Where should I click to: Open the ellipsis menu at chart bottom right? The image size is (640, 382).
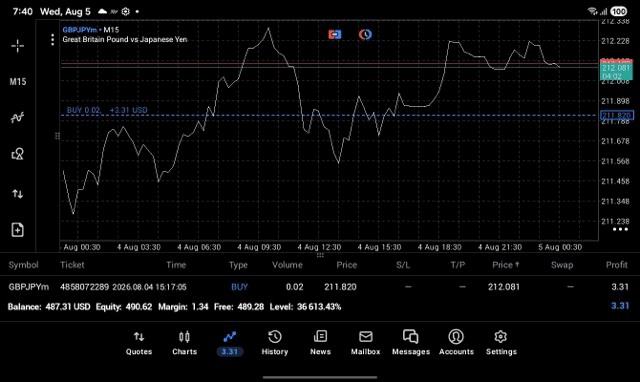620,229
